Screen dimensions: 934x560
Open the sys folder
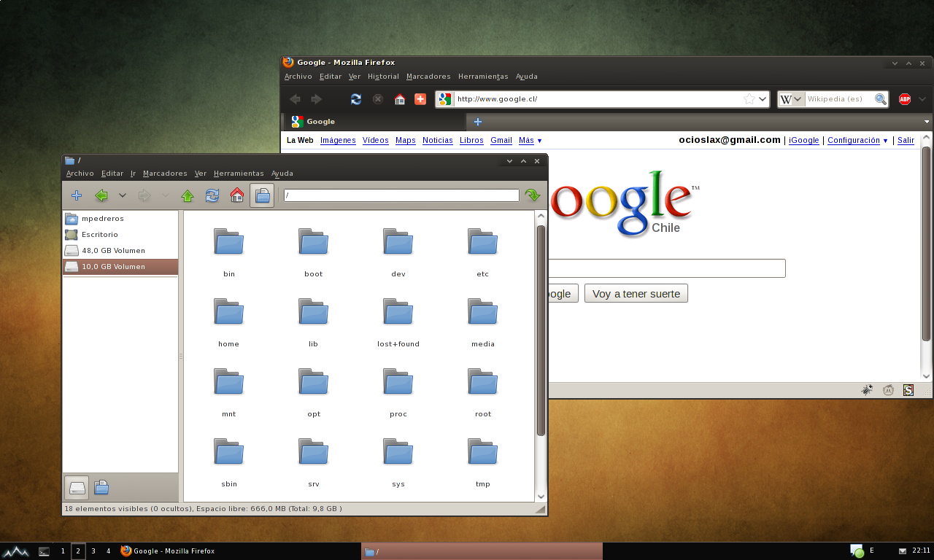(398, 462)
